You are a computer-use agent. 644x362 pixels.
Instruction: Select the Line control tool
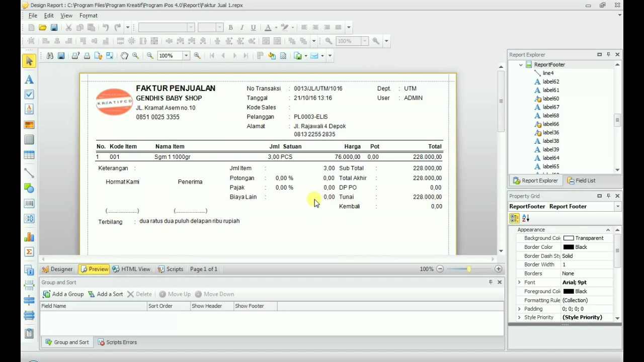coord(29,173)
